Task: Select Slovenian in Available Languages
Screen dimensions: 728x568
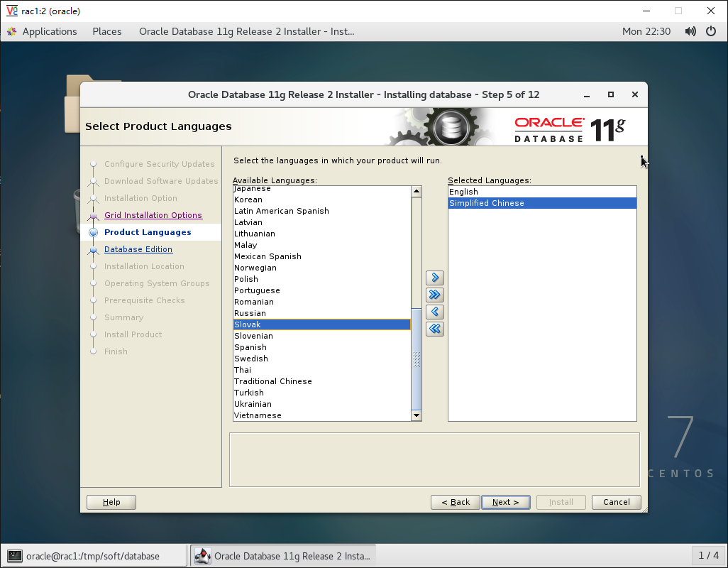Action: 321,337
